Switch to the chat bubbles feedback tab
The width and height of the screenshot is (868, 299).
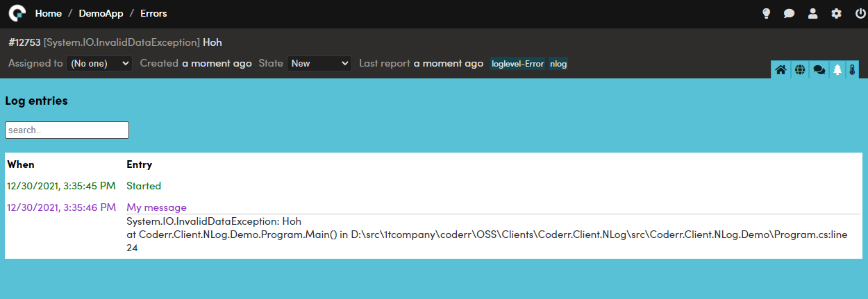click(819, 69)
